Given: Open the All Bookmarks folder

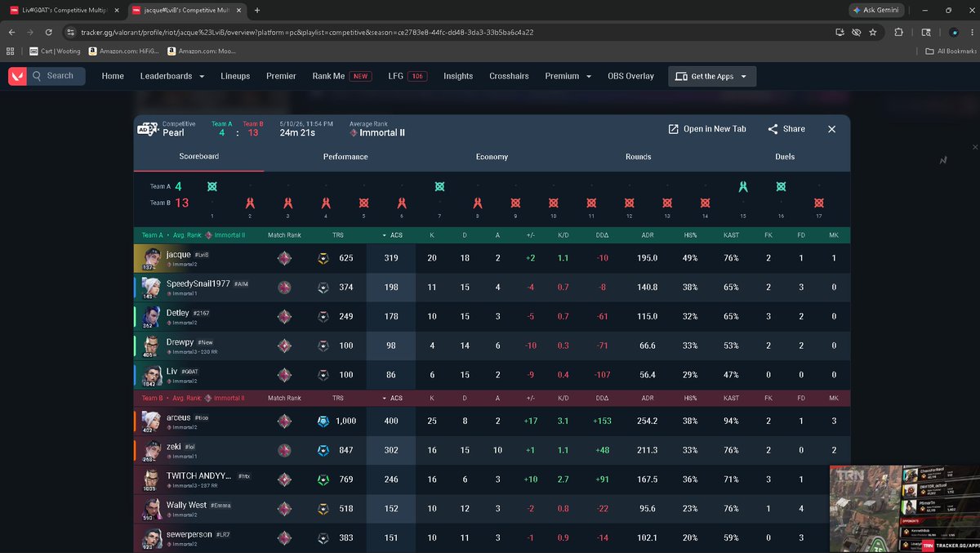Looking at the screenshot, I should 951,51.
